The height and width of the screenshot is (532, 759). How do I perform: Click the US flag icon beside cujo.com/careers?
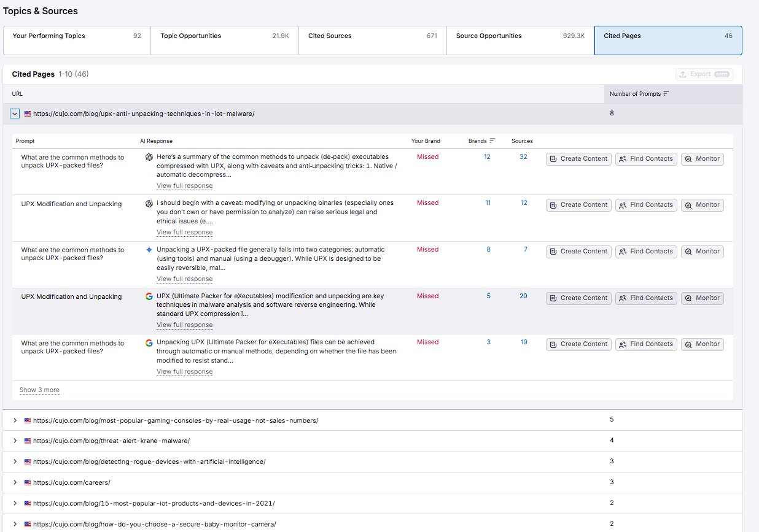point(27,482)
